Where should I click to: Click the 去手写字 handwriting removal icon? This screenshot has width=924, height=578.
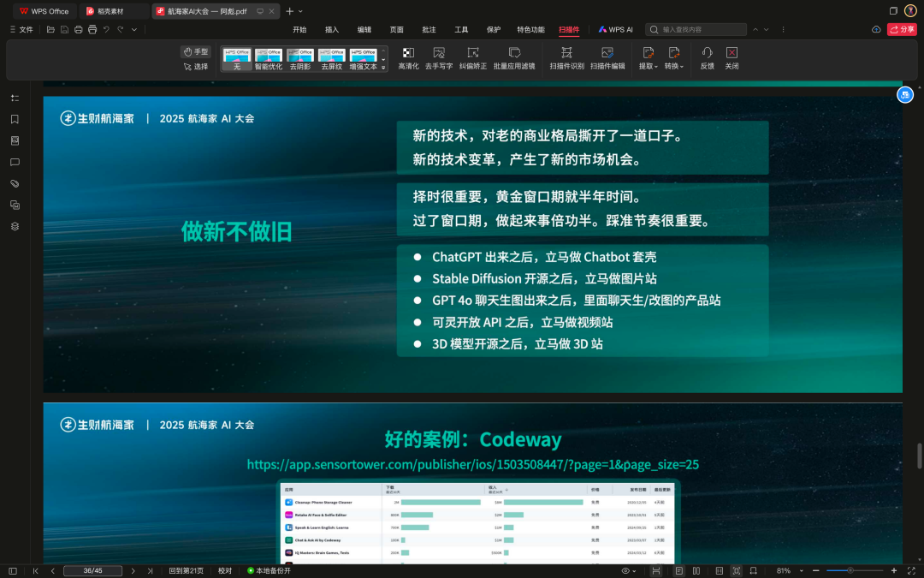tap(438, 53)
